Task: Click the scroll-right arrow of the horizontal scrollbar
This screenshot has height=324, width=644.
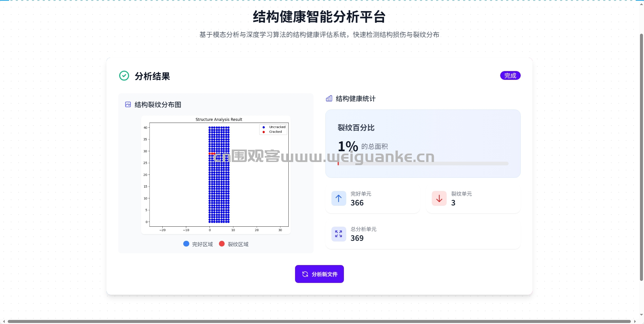Action: [x=635, y=321]
